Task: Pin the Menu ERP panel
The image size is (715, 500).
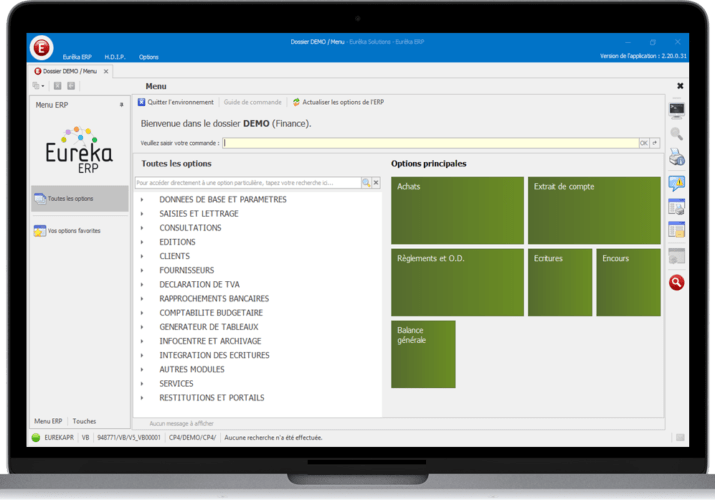Action: [x=122, y=104]
